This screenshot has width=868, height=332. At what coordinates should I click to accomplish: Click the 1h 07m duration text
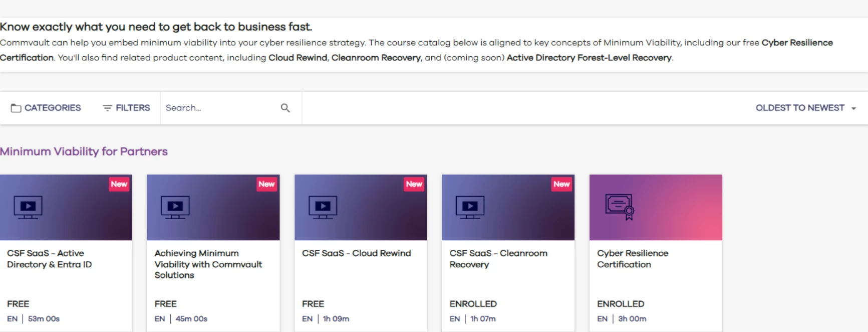coord(483,319)
